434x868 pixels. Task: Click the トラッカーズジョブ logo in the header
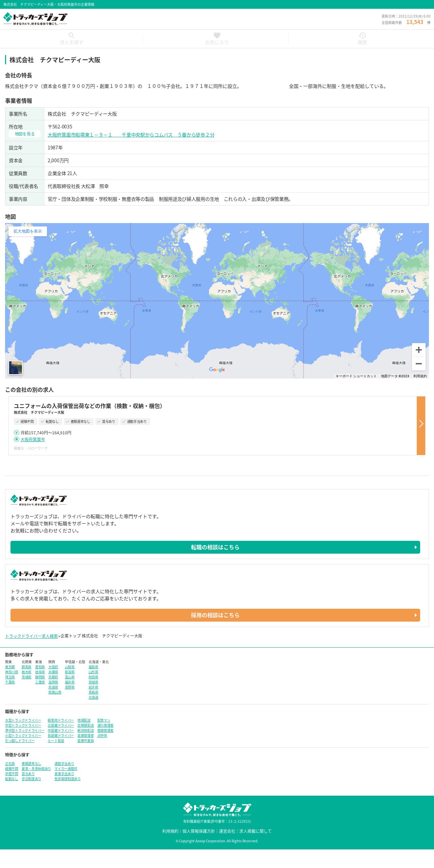click(x=35, y=19)
